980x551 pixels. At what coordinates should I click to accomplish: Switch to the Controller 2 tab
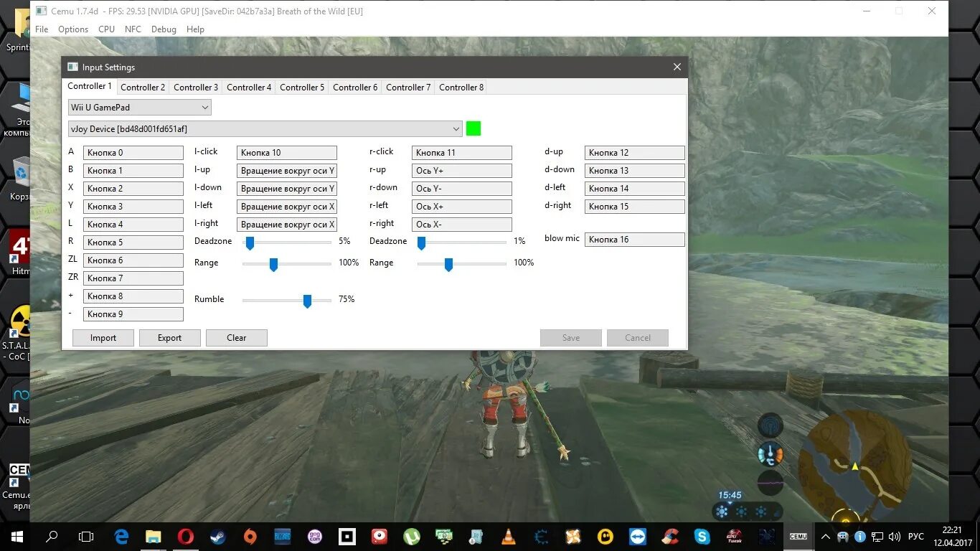[143, 88]
